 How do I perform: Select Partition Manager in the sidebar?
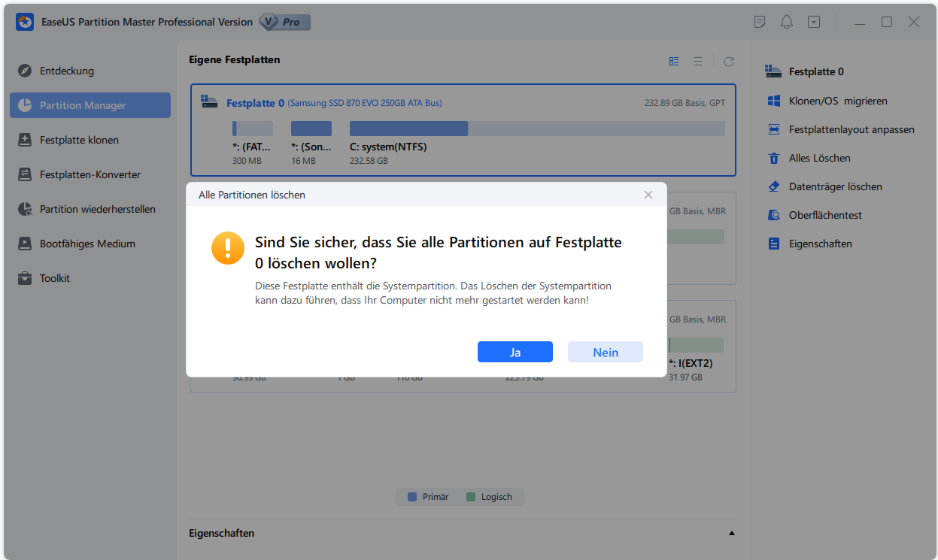tap(90, 105)
